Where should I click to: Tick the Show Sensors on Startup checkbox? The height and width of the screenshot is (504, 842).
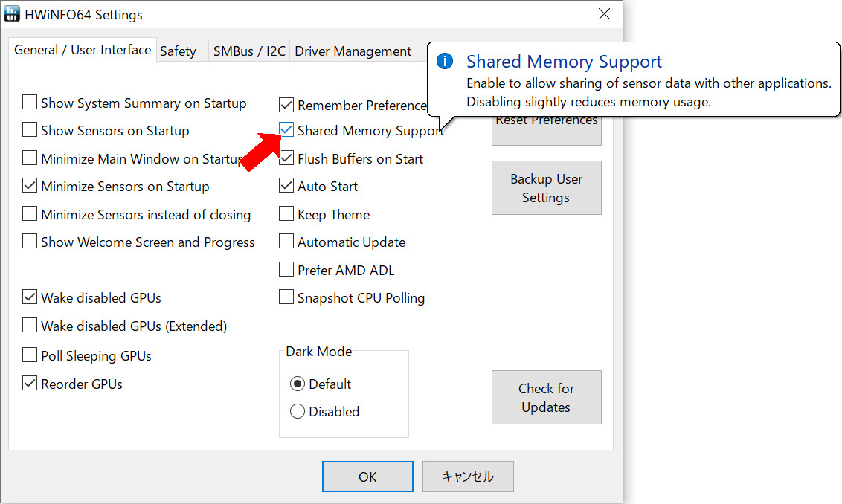30,130
